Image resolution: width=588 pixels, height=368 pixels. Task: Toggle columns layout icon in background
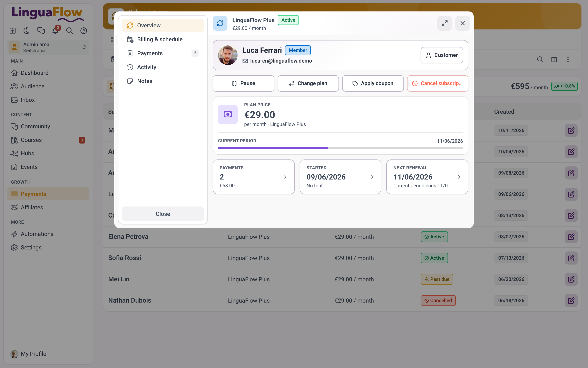point(554,60)
